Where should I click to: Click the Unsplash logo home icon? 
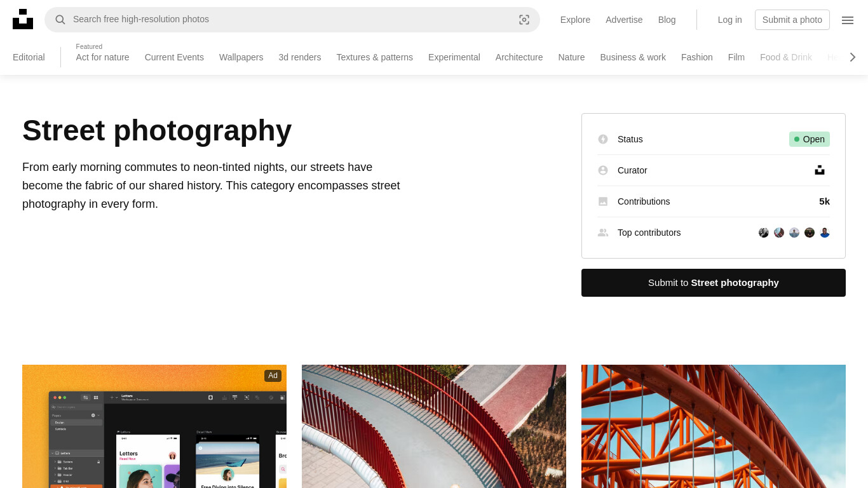23,19
